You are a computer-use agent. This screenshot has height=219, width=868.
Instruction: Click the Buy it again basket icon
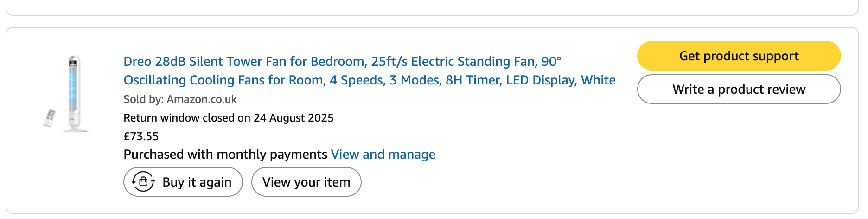click(143, 182)
